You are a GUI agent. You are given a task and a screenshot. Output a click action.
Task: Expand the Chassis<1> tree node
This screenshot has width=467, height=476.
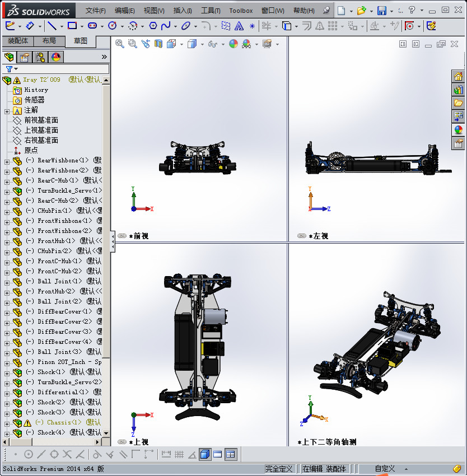(7, 424)
